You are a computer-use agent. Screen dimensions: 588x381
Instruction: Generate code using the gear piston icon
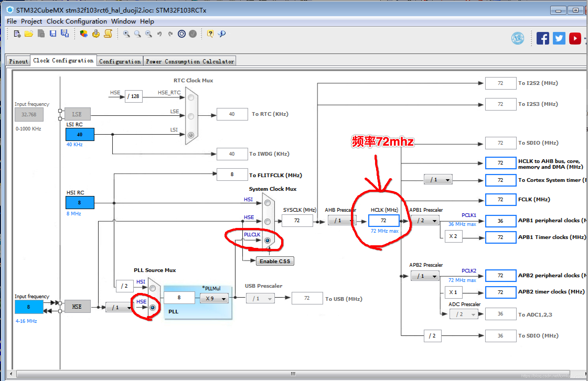pyautogui.click(x=96, y=34)
